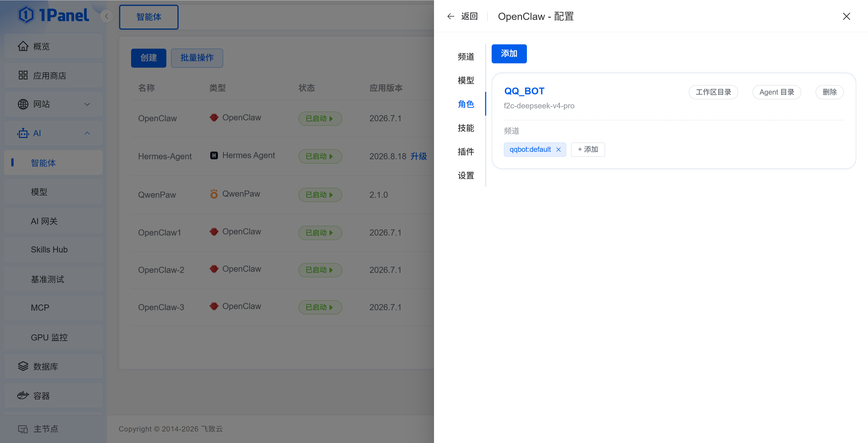Open Agent 目录 for QQ_BOT
This screenshot has width=868, height=443.
click(777, 92)
